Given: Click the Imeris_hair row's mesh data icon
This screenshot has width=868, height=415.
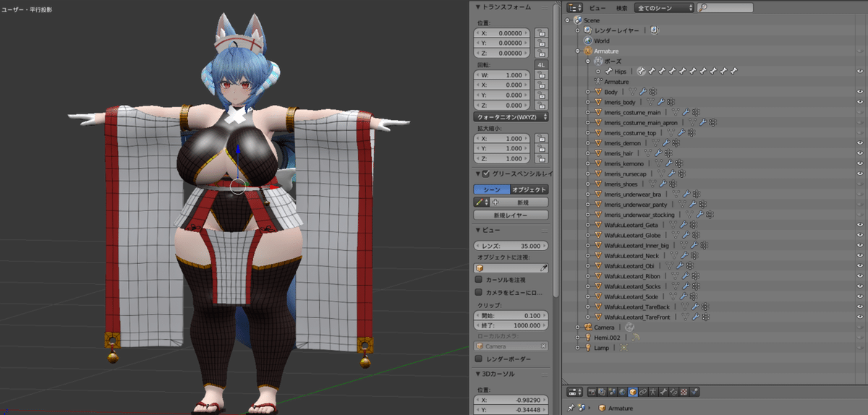Looking at the screenshot, I should (648, 153).
